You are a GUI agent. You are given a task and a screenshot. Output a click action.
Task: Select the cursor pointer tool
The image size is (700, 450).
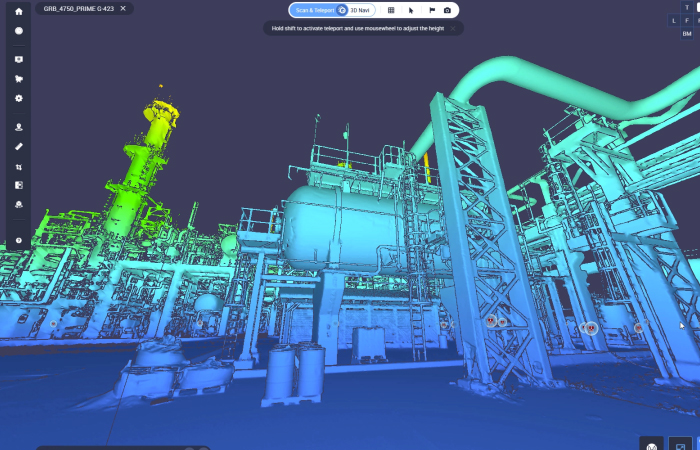[411, 10]
